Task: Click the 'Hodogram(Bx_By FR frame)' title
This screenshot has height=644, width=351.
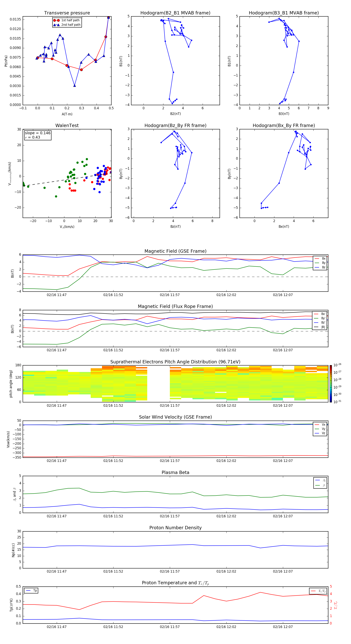Action: click(284, 125)
